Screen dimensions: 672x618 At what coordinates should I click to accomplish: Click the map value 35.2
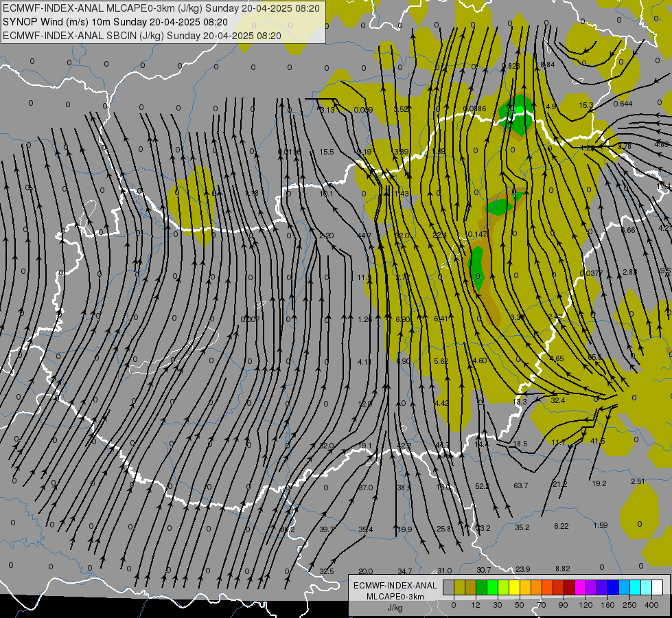(522, 527)
